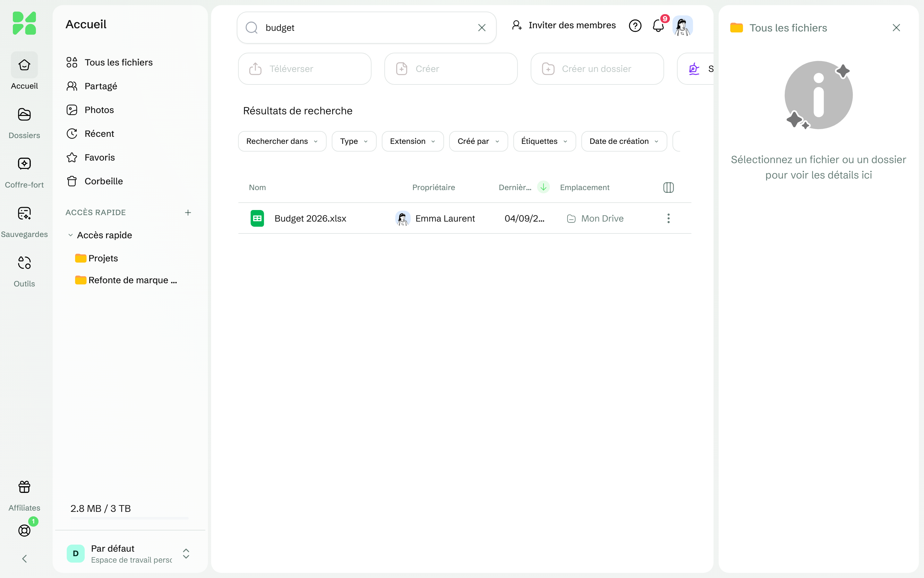Click the storage usage bar under 2.8 MB / 3 TB
This screenshot has height=578, width=924.
point(129,518)
